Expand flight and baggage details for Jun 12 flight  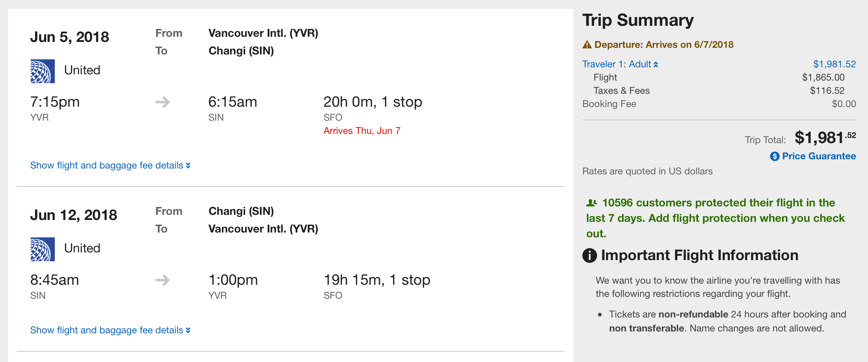[x=110, y=330]
